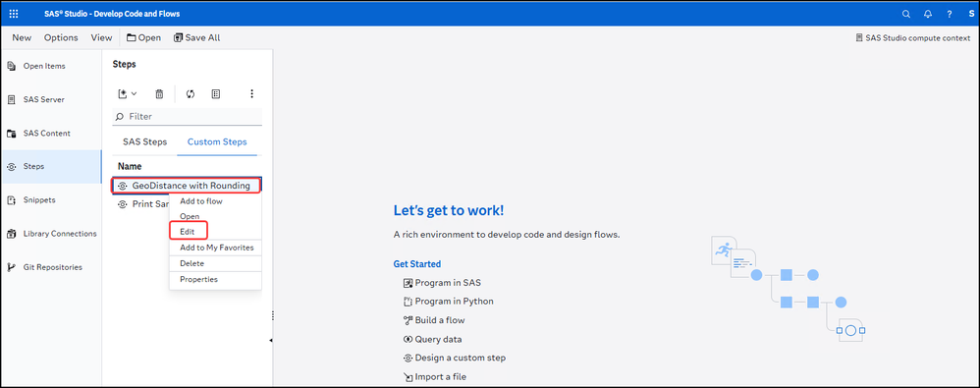This screenshot has width=980, height=388.
Task: Select Library Connections in the sidebar
Action: coord(51,234)
